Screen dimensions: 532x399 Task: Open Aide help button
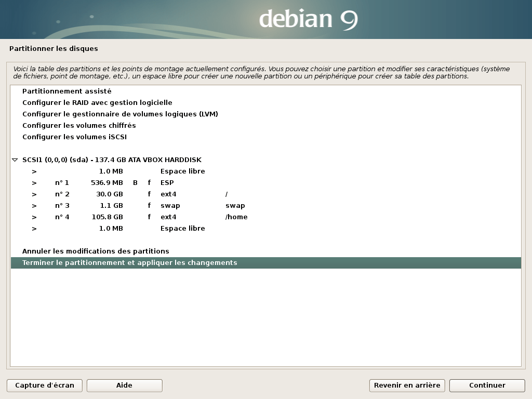(x=125, y=385)
